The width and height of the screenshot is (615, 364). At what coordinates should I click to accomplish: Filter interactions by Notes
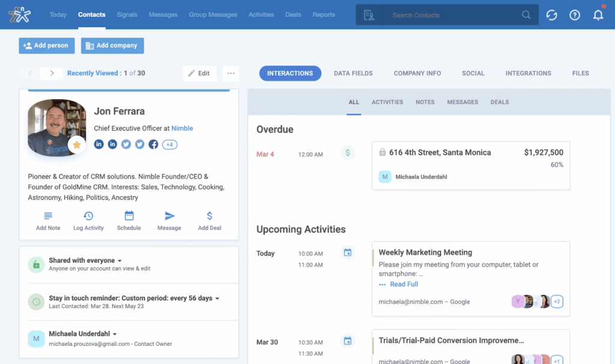pyautogui.click(x=425, y=102)
